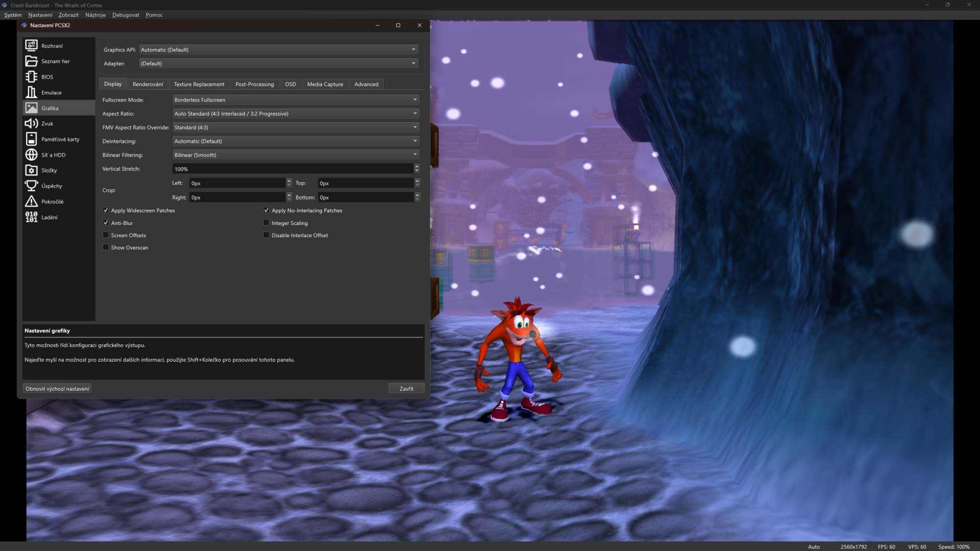Click the Zavřít button
Viewport: 980px width, 551px height.
click(x=406, y=389)
